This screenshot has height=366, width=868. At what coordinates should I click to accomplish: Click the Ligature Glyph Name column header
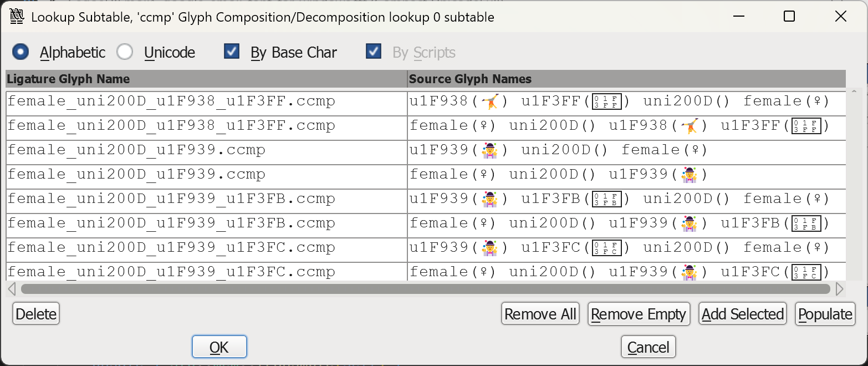tap(206, 79)
